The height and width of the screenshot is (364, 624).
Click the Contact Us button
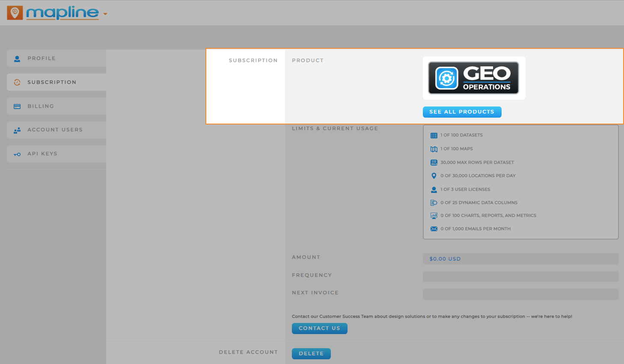(320, 328)
